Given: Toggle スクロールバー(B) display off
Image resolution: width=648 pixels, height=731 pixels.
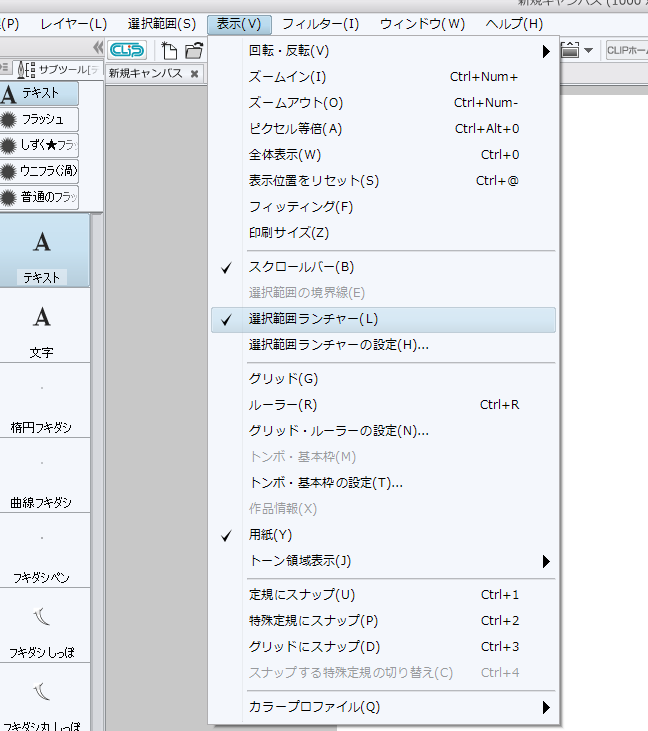Looking at the screenshot, I should (383, 267).
